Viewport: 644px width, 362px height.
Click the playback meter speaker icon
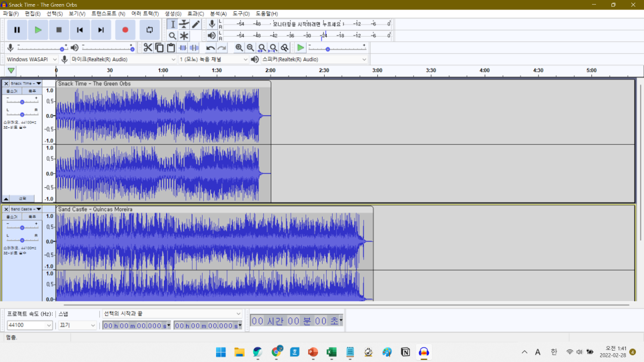[212, 36]
